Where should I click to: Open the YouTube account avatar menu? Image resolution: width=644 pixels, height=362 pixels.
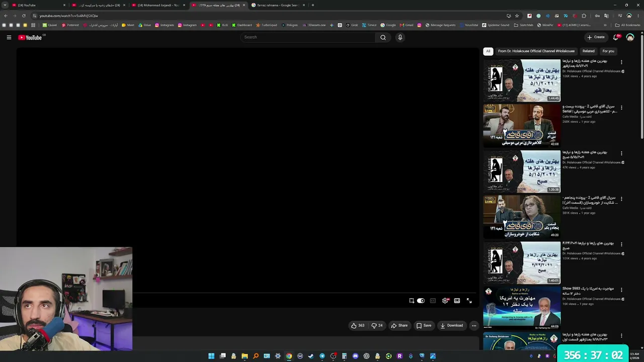[x=630, y=37]
